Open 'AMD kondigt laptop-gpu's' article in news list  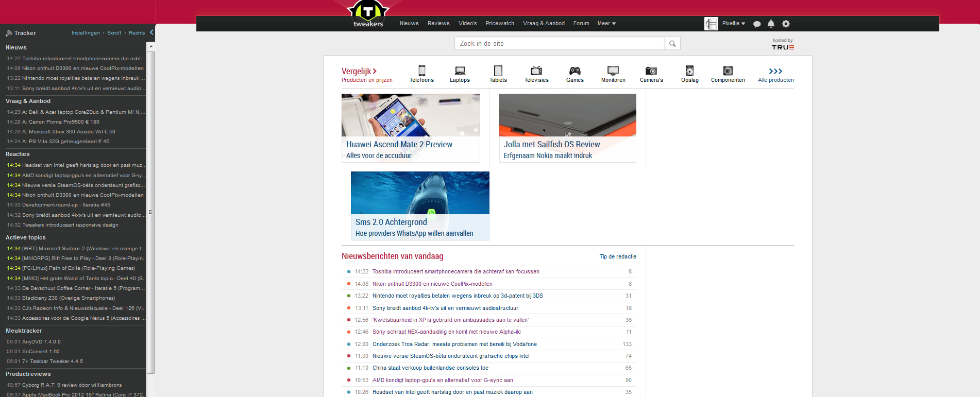(443, 380)
